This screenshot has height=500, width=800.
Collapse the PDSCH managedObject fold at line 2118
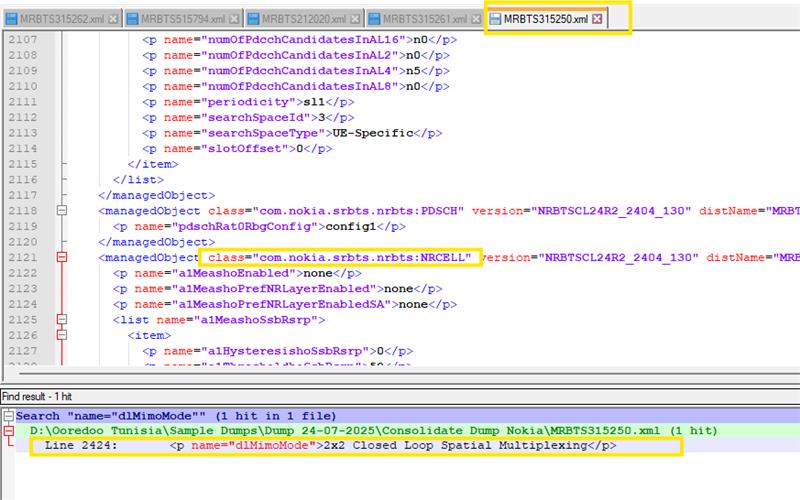(x=62, y=211)
